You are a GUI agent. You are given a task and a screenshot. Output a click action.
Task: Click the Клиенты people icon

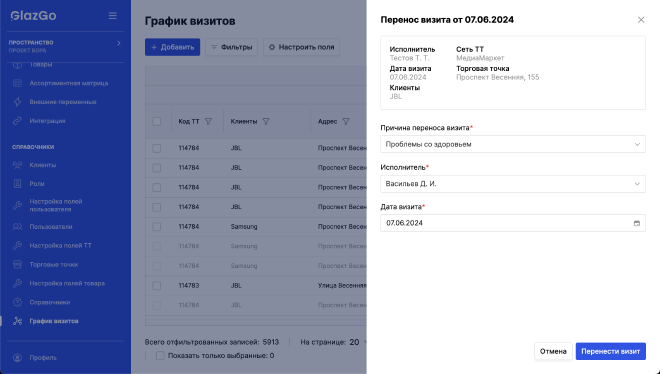[x=17, y=165]
